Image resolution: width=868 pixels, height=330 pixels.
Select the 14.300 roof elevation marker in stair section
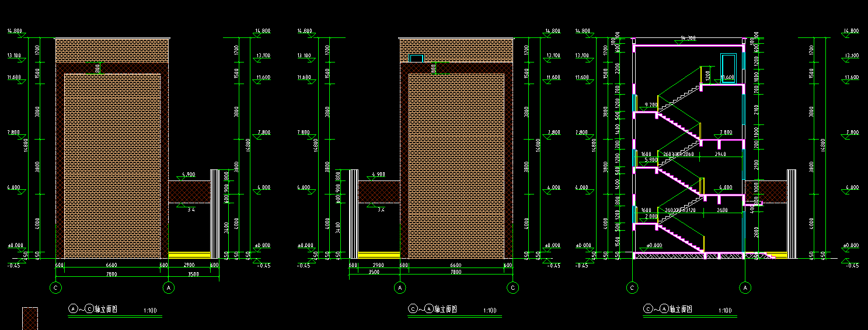(689, 39)
